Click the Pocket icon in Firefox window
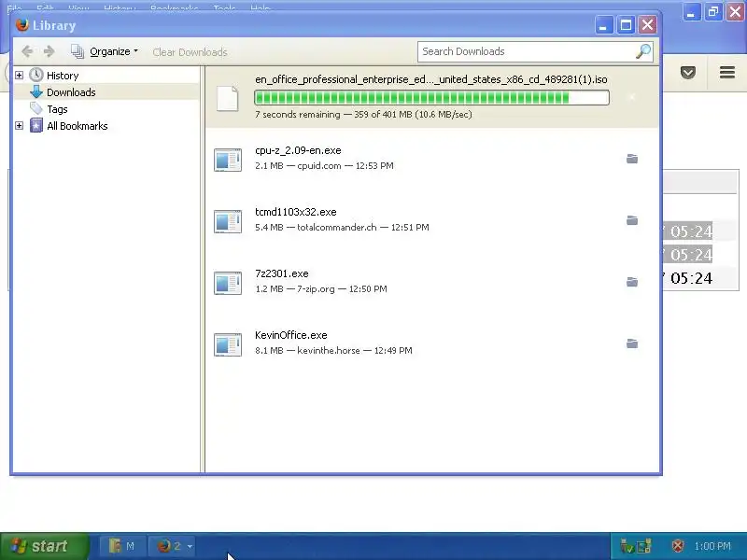This screenshot has width=747, height=560. 688,73
